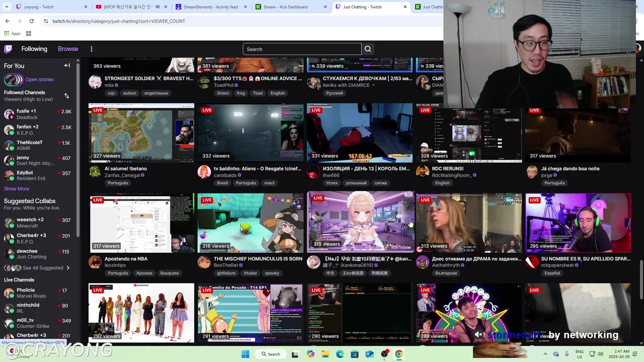Open File Explorer from taskbar

click(x=325, y=354)
